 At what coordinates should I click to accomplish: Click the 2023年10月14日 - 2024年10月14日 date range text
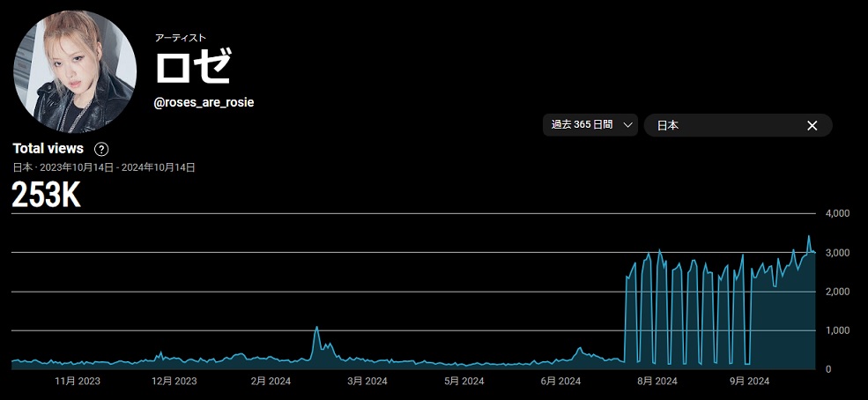pos(117,167)
